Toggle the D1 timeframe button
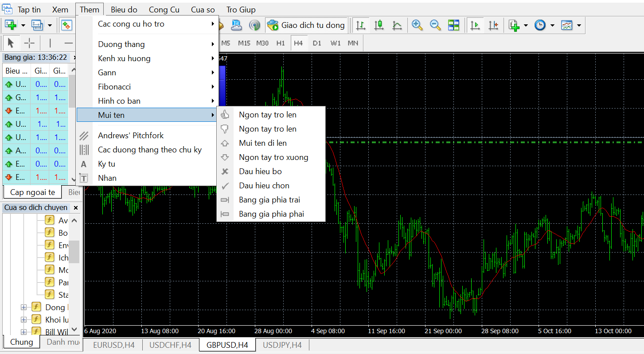The height and width of the screenshot is (354, 644). pos(316,43)
